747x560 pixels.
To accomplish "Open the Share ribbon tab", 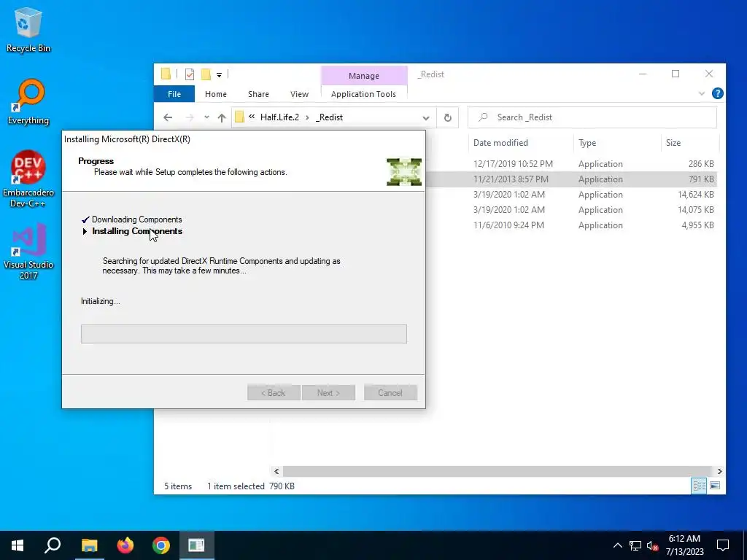I will click(x=259, y=94).
